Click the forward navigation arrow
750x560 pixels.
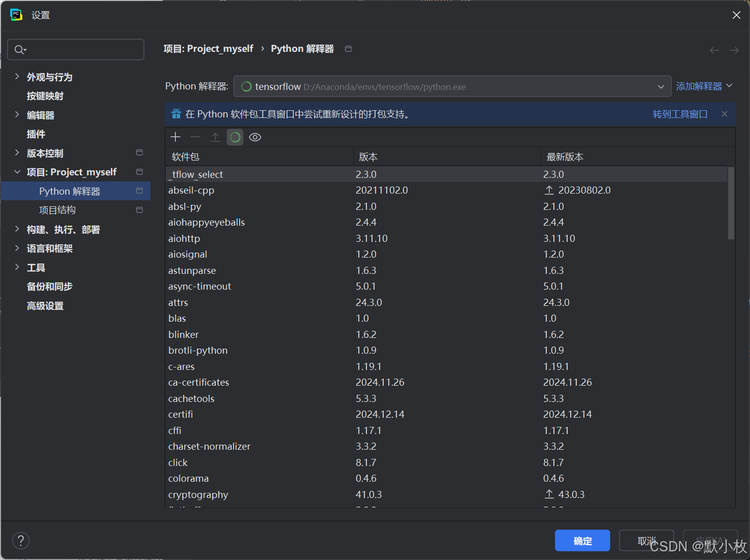tap(734, 50)
